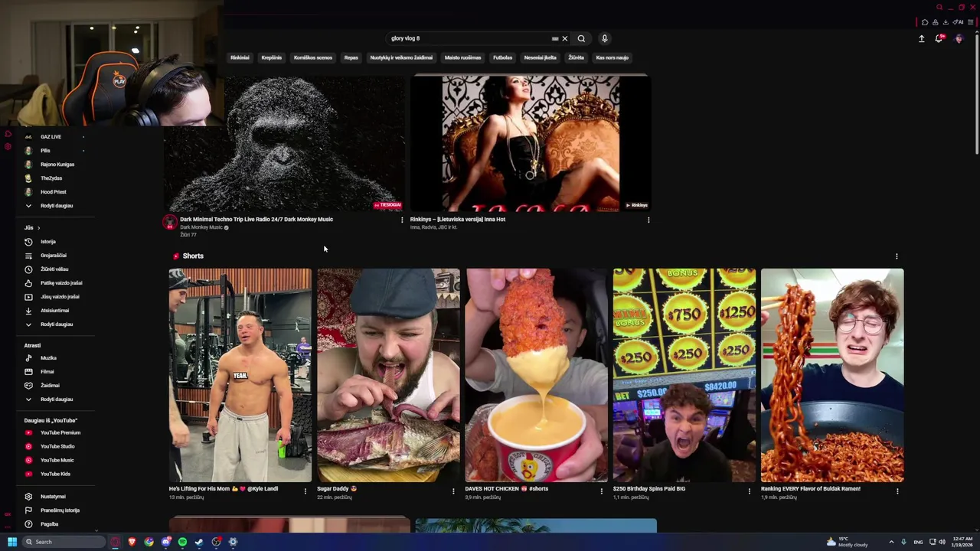Viewport: 980px width, 551px height.
Task: Expand Rodyti daugiau under Žaidimai
Action: coord(57,399)
